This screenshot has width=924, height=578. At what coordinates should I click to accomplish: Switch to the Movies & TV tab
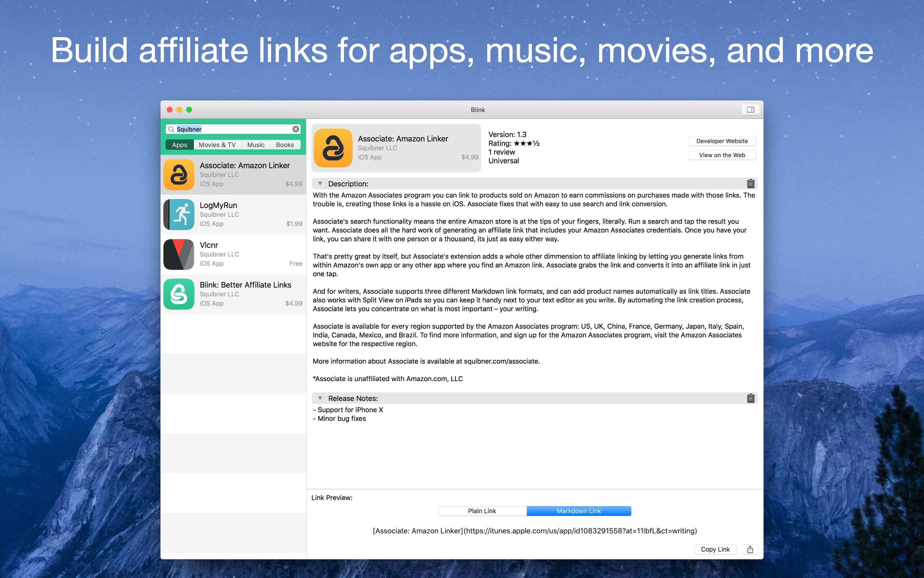pyautogui.click(x=217, y=145)
